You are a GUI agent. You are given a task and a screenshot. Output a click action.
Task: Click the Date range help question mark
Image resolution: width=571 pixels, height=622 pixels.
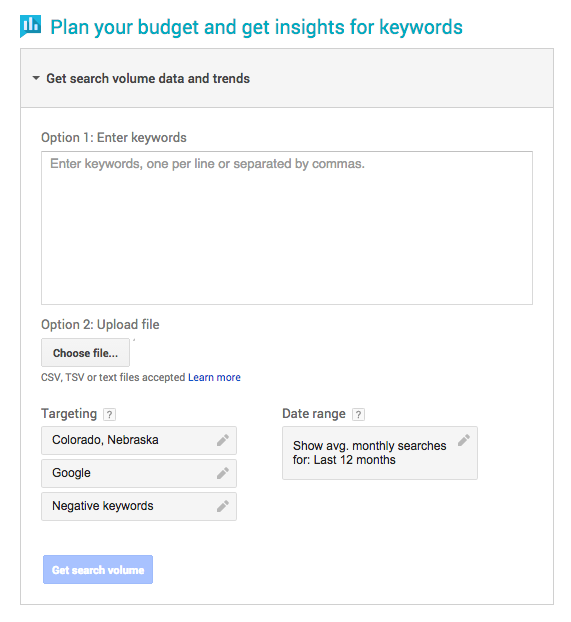pyautogui.click(x=358, y=415)
